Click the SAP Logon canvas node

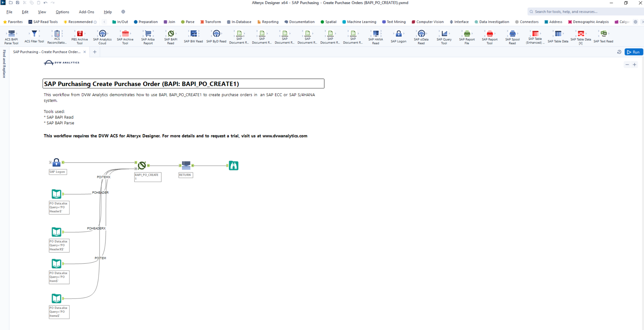point(56,163)
